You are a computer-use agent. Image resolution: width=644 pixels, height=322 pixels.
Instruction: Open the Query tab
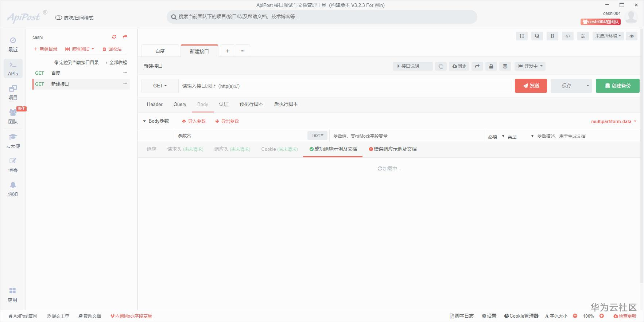pos(180,104)
